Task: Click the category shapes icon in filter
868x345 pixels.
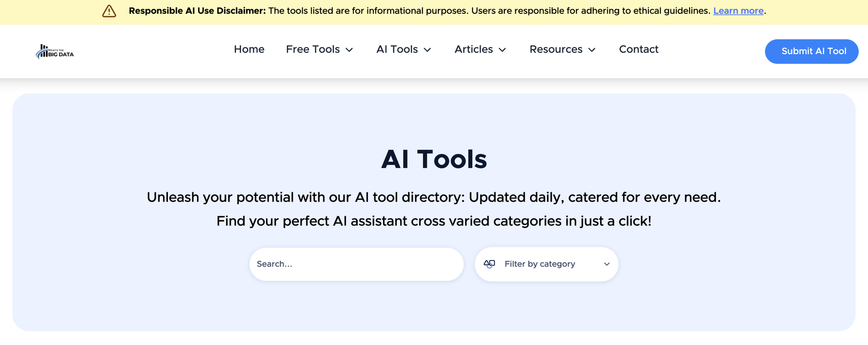Action: [489, 264]
